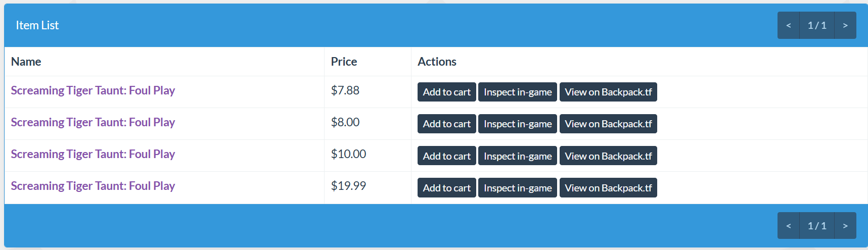Go to previous page using top pager arrow
Image resolution: width=868 pixels, height=250 pixels.
789,25
